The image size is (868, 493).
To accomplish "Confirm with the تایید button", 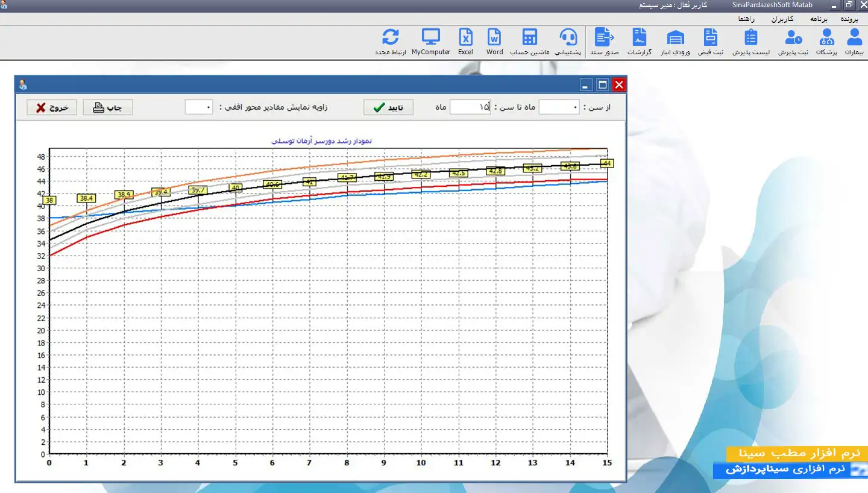I will pyautogui.click(x=388, y=107).
